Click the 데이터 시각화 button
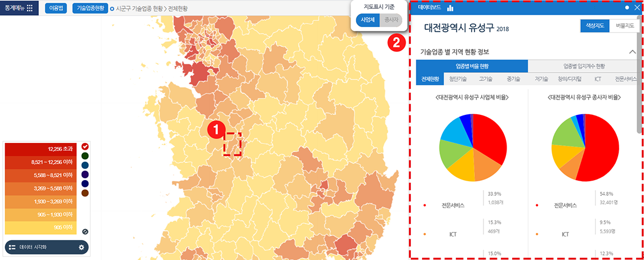 [47, 247]
